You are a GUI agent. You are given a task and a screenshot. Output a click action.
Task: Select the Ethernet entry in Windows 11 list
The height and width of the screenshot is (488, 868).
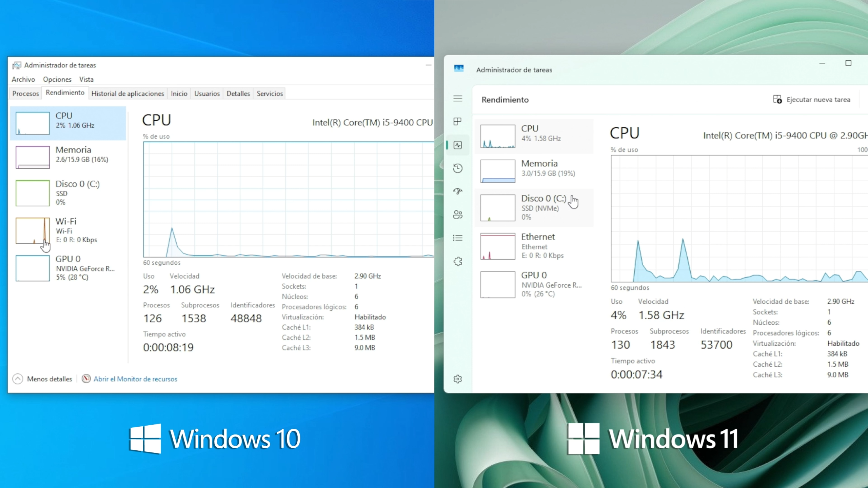click(534, 246)
